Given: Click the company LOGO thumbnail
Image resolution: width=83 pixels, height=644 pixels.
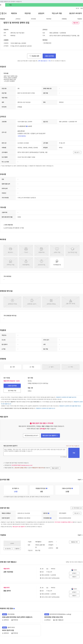Looking at the screenshot, I should tap(12, 543).
